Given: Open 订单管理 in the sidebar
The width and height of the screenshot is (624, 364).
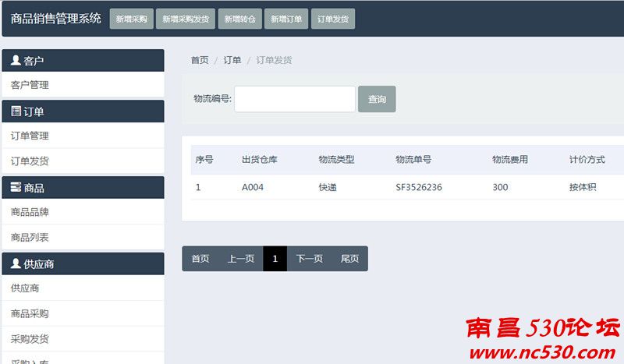Looking at the screenshot, I should [30, 136].
